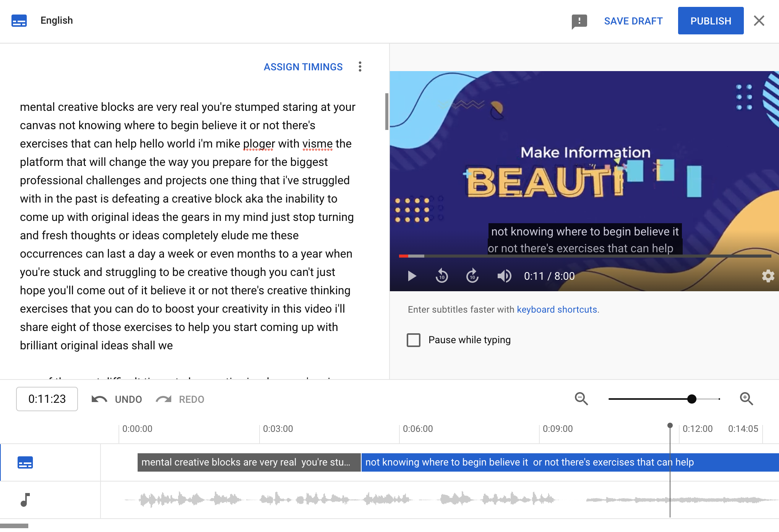Click the settings gear icon on video player

pos(768,276)
